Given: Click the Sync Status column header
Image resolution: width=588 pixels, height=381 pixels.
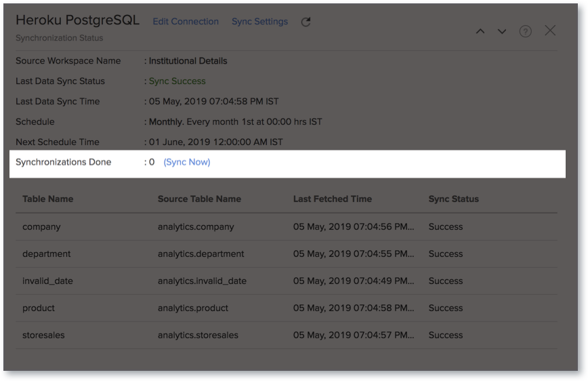Looking at the screenshot, I should (x=453, y=199).
